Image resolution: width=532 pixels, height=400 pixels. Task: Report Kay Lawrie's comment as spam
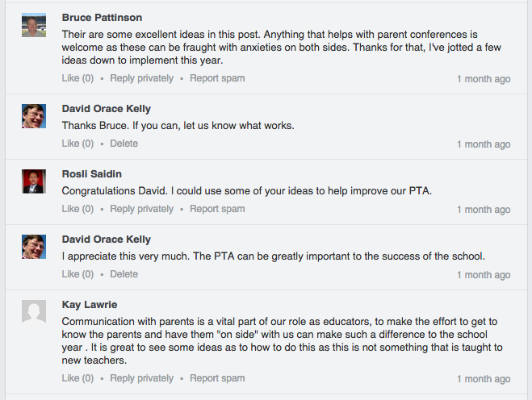tap(217, 378)
